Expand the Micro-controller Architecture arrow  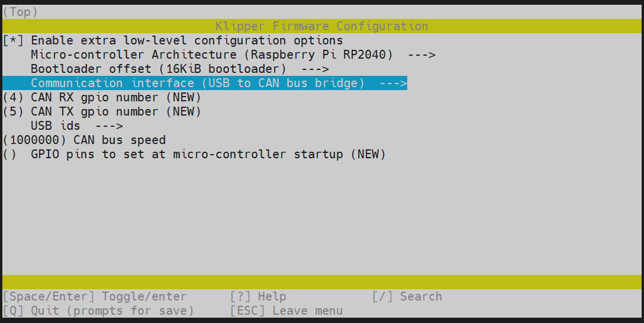pos(421,55)
